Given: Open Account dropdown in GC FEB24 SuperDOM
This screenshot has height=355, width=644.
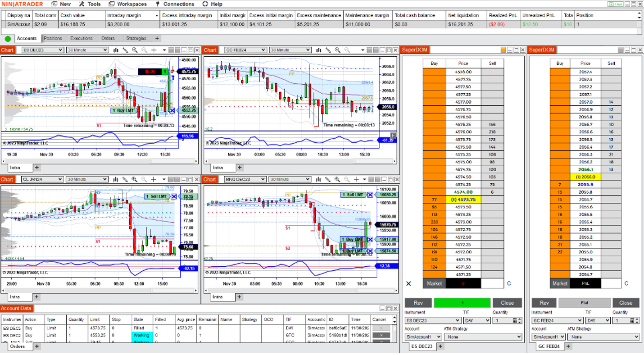Looking at the screenshot, I should click(x=549, y=337).
